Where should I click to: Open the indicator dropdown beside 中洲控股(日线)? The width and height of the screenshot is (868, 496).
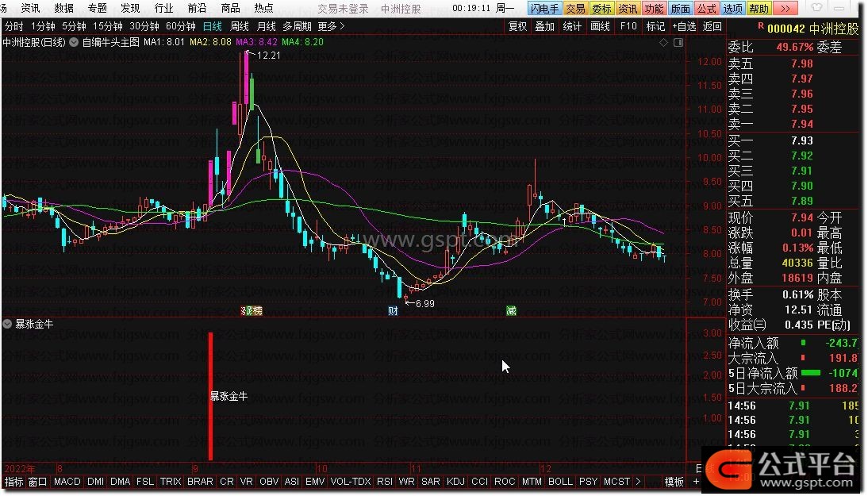[x=74, y=42]
